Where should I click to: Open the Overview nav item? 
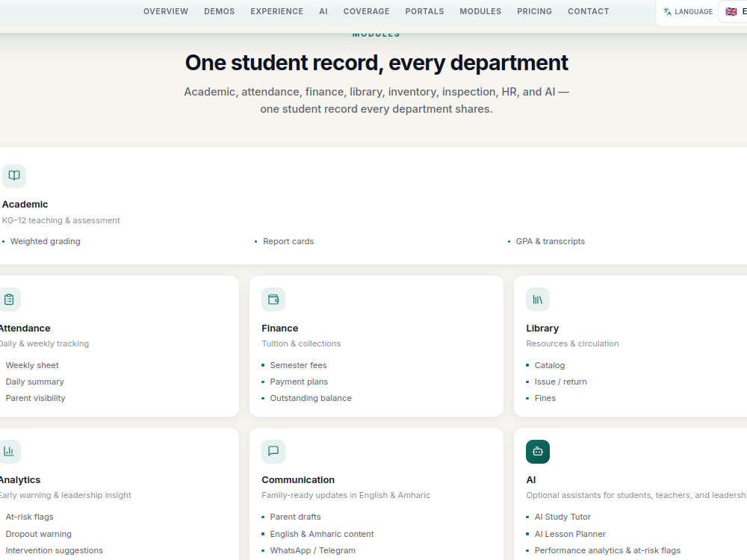click(x=166, y=11)
